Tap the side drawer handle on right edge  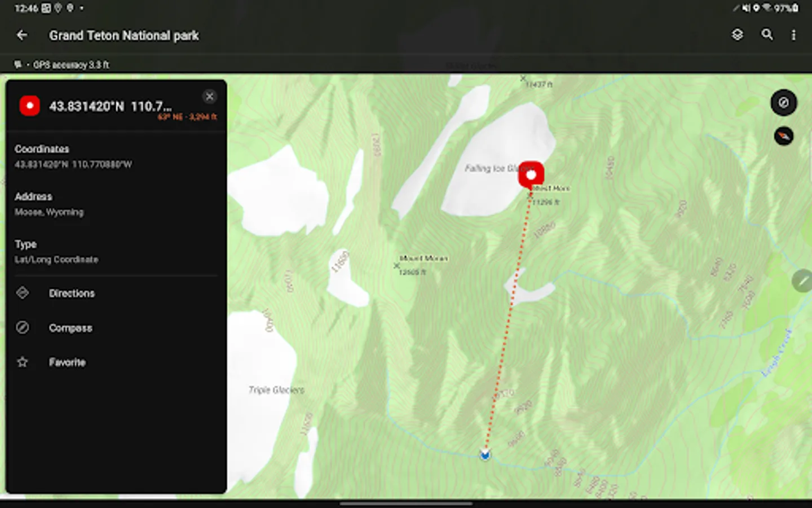click(802, 281)
